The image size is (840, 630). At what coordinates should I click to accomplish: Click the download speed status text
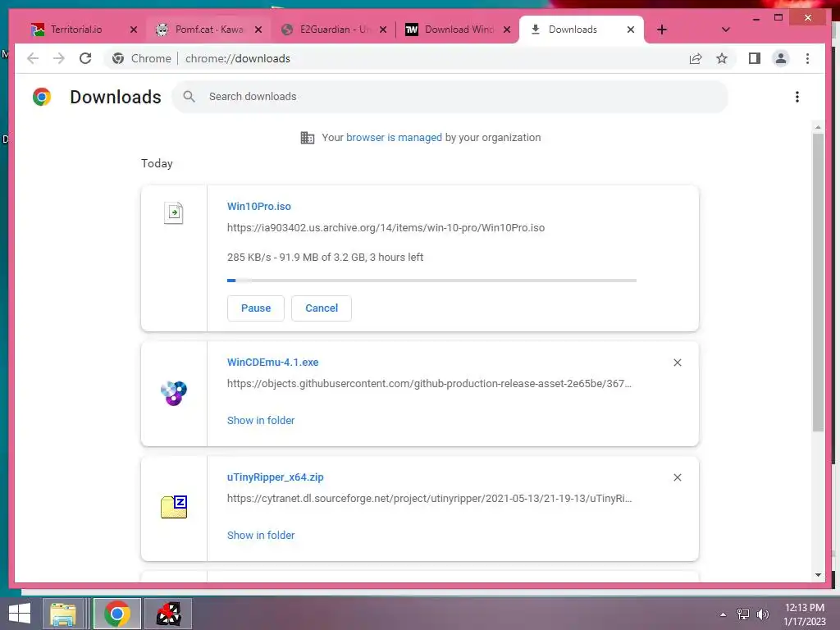tap(325, 257)
